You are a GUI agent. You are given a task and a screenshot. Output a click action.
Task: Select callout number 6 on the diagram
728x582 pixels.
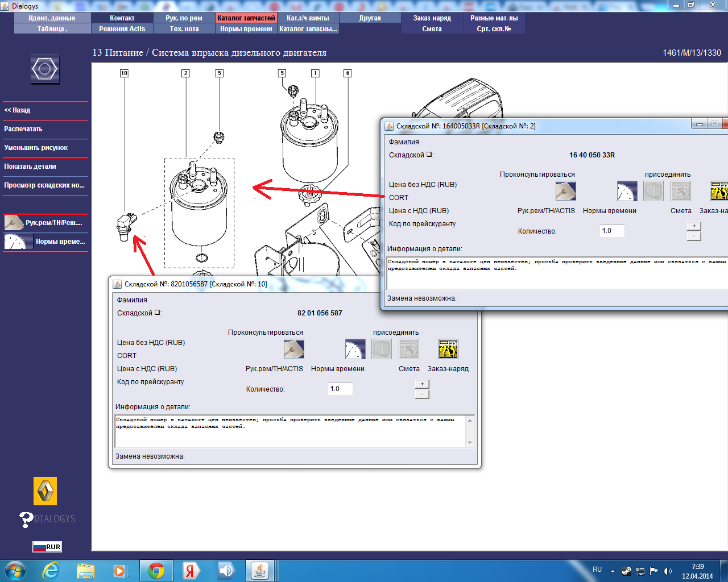348,73
